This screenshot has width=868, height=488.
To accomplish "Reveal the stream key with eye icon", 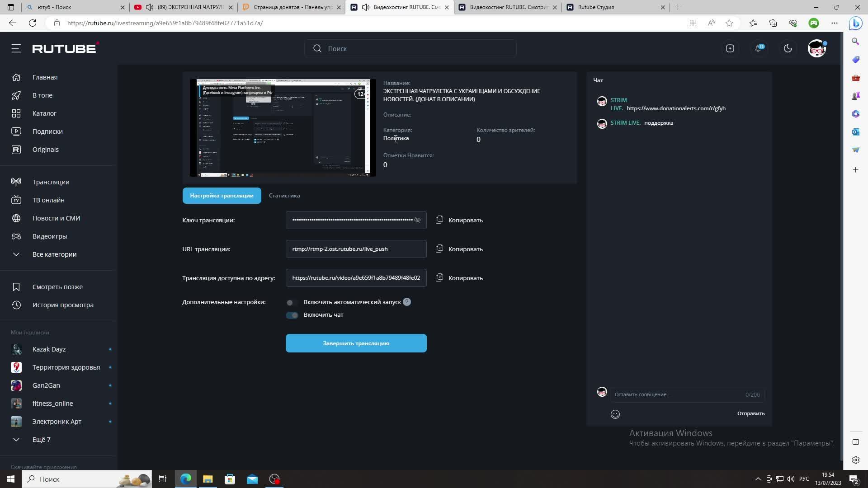I will click(417, 220).
